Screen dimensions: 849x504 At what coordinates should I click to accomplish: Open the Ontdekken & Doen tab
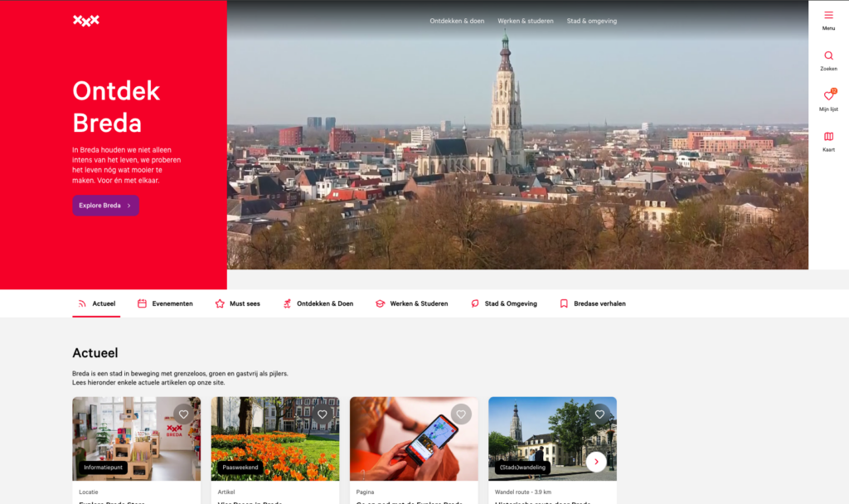pyautogui.click(x=318, y=303)
